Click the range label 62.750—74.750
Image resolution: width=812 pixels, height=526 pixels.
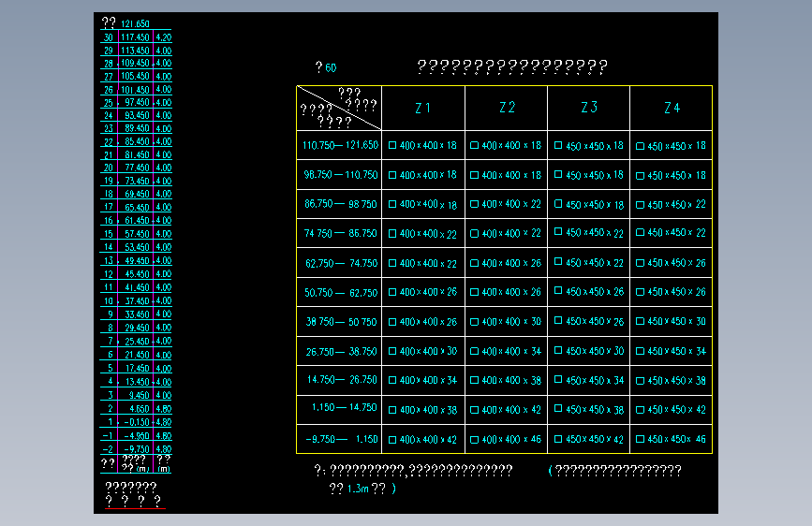pyautogui.click(x=341, y=264)
